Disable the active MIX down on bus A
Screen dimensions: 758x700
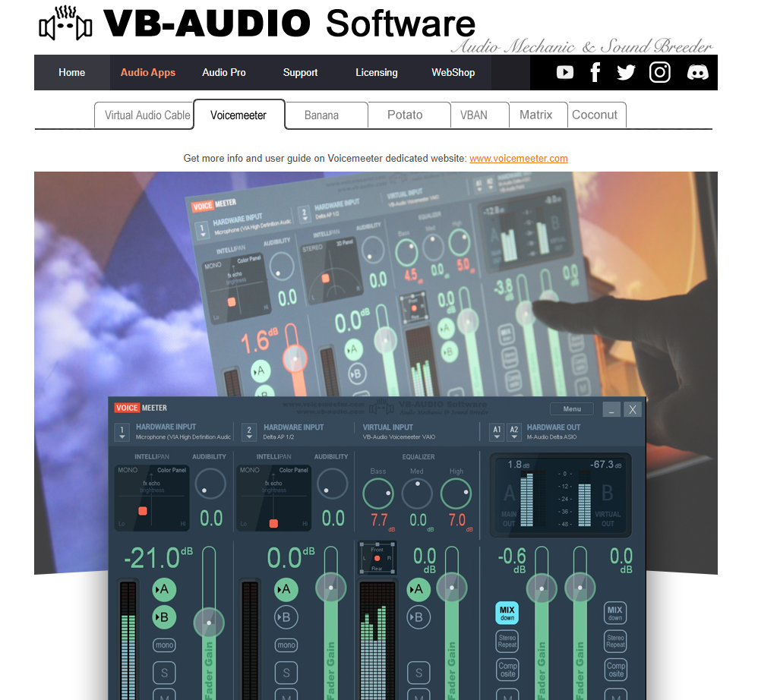[507, 613]
